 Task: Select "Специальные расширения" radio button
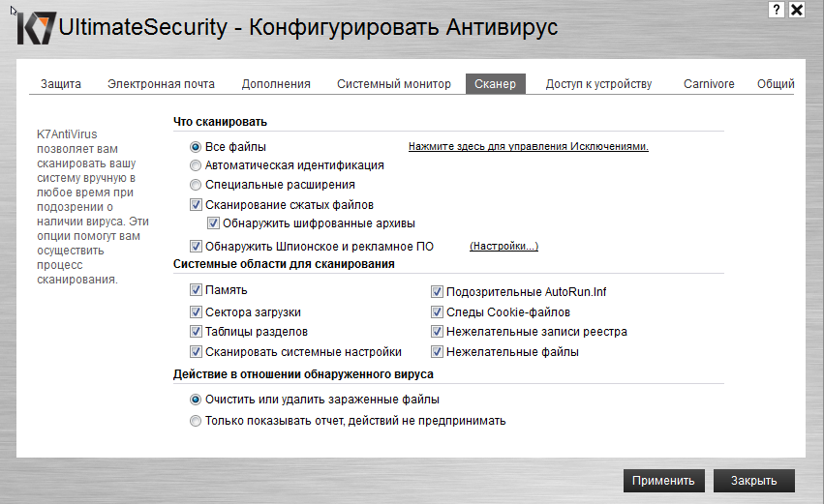(x=196, y=184)
